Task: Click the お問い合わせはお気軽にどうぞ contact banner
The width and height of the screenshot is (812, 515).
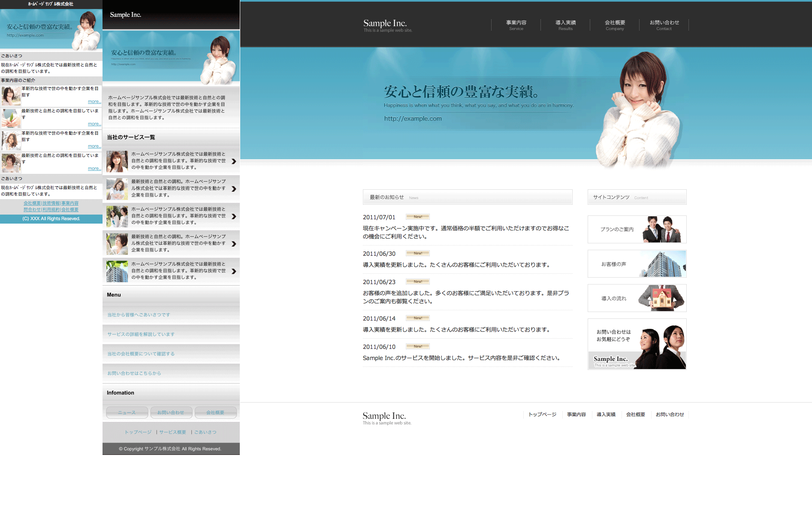Action: pyautogui.click(x=637, y=344)
